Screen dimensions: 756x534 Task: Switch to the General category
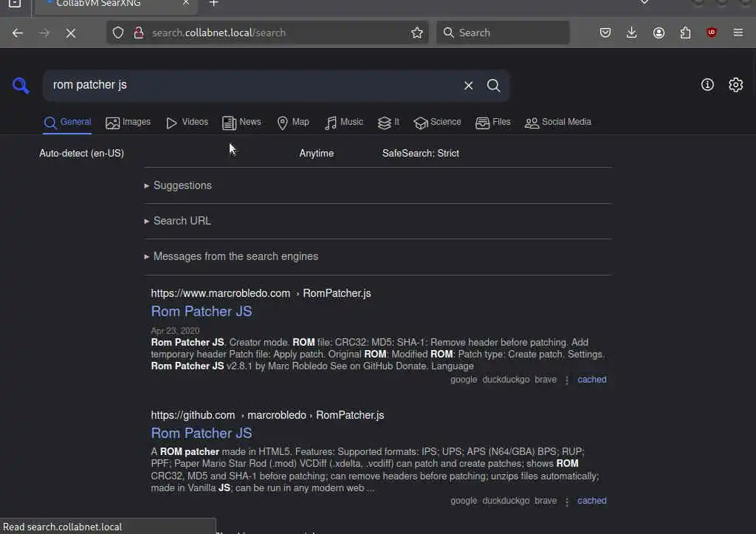pos(67,123)
